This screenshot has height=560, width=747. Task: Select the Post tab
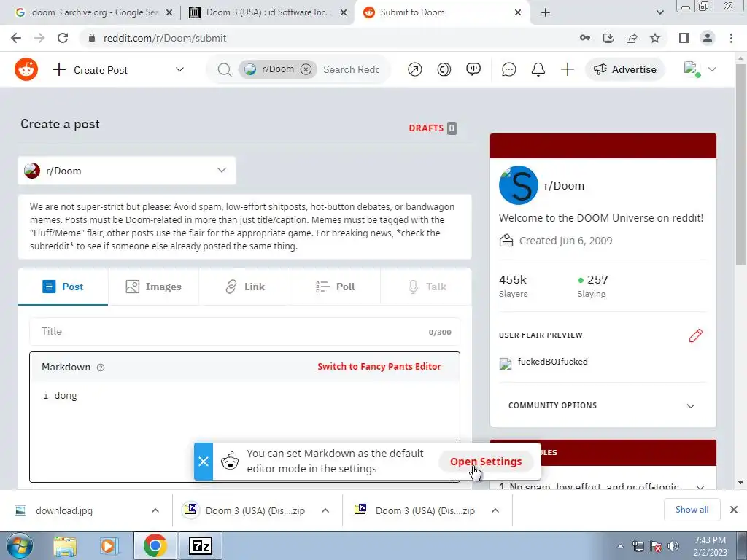pos(63,287)
